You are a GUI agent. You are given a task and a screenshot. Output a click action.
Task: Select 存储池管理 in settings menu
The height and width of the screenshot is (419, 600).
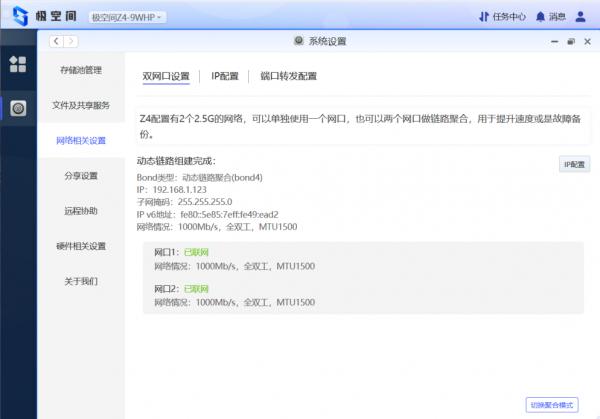[81, 70]
